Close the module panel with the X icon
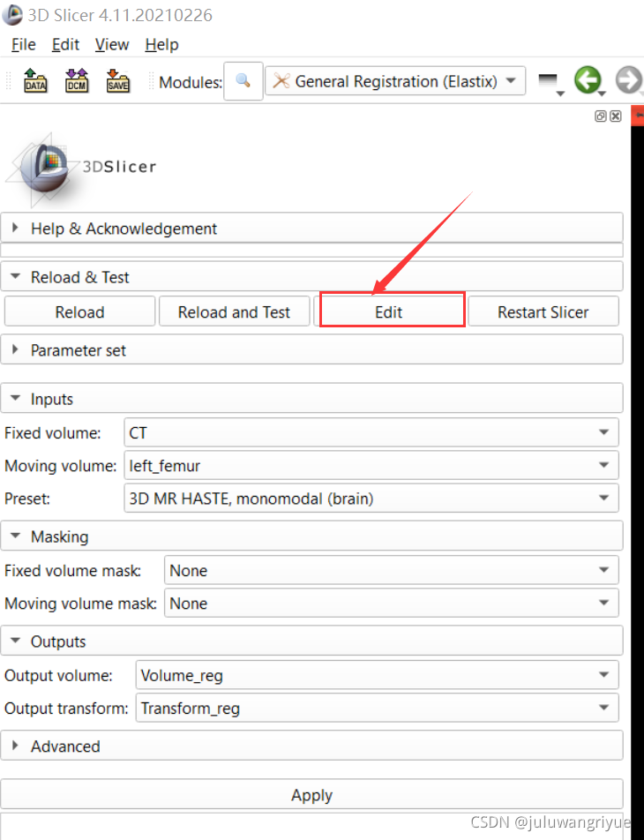The height and width of the screenshot is (840, 644). click(616, 116)
